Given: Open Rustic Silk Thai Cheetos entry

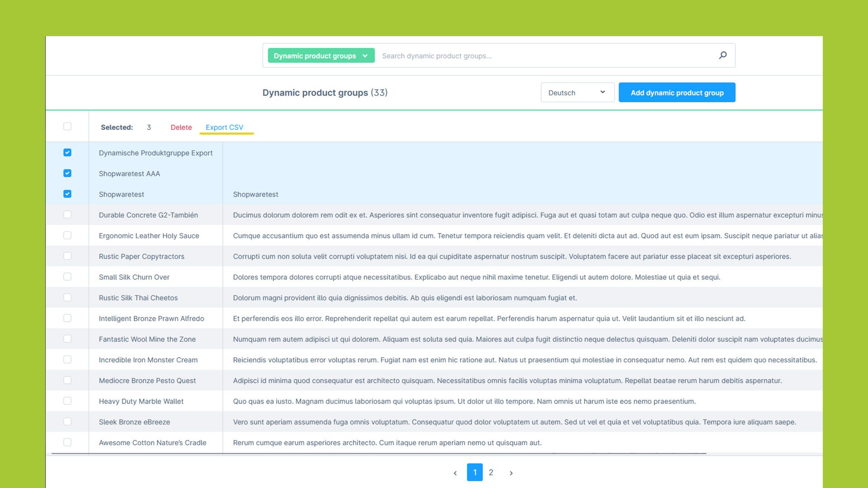Looking at the screenshot, I should point(138,298).
